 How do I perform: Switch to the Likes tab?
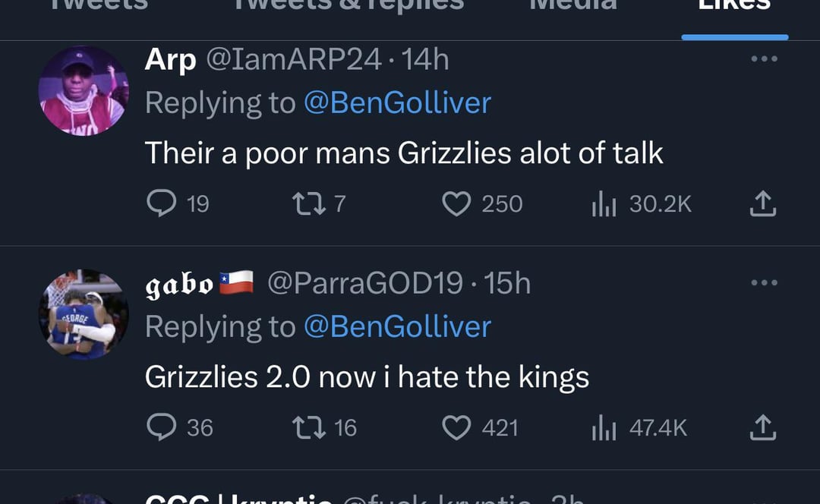click(x=734, y=8)
